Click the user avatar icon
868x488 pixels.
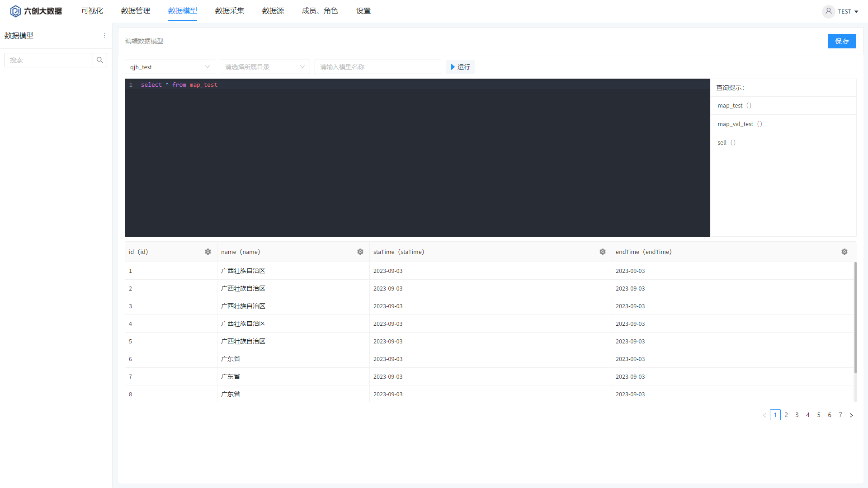[828, 11]
